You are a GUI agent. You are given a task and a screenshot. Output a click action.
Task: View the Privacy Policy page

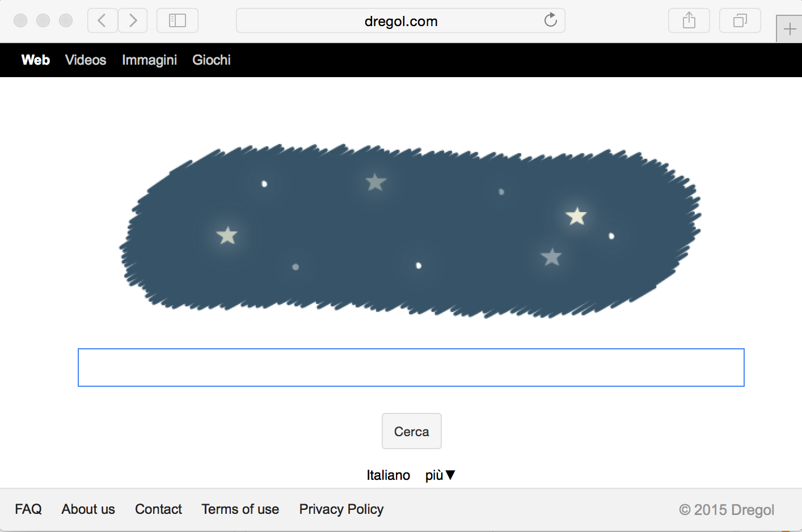(341, 509)
